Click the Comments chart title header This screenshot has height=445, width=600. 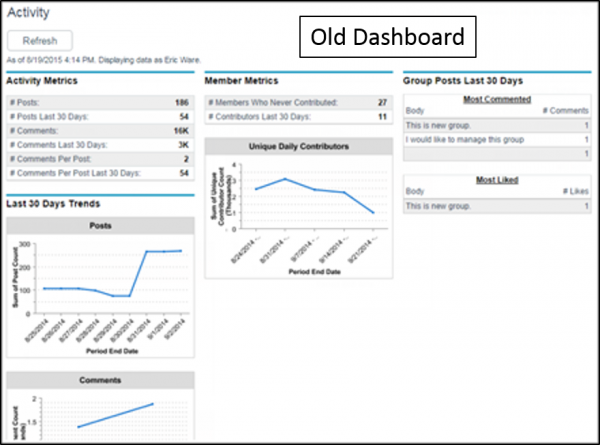pyautogui.click(x=100, y=380)
